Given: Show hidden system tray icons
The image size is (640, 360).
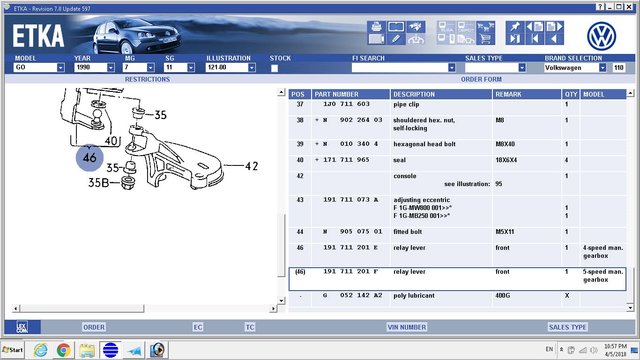Looking at the screenshot, I should [x=561, y=350].
